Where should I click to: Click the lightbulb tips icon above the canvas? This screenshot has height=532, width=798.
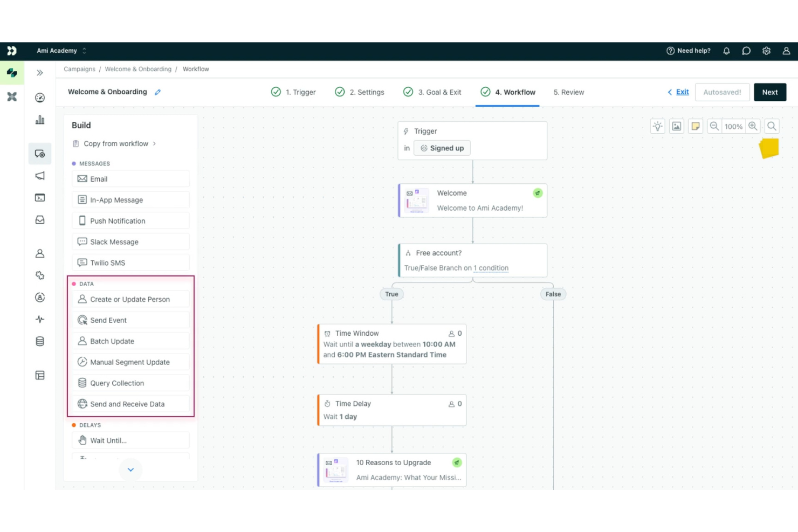pyautogui.click(x=657, y=126)
